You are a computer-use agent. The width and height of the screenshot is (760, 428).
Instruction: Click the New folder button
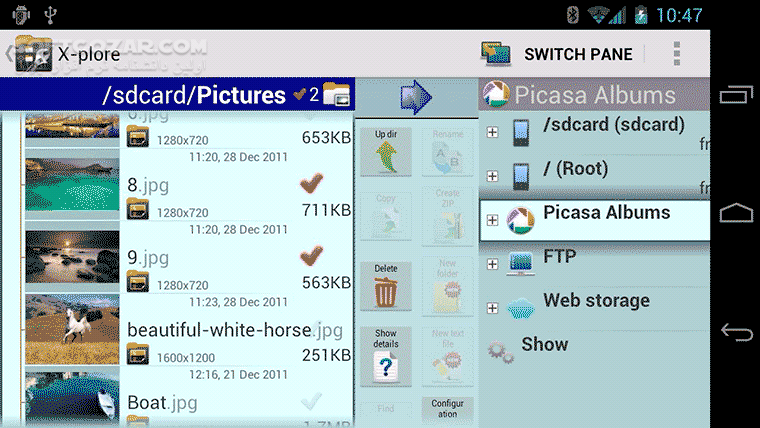pos(447,286)
